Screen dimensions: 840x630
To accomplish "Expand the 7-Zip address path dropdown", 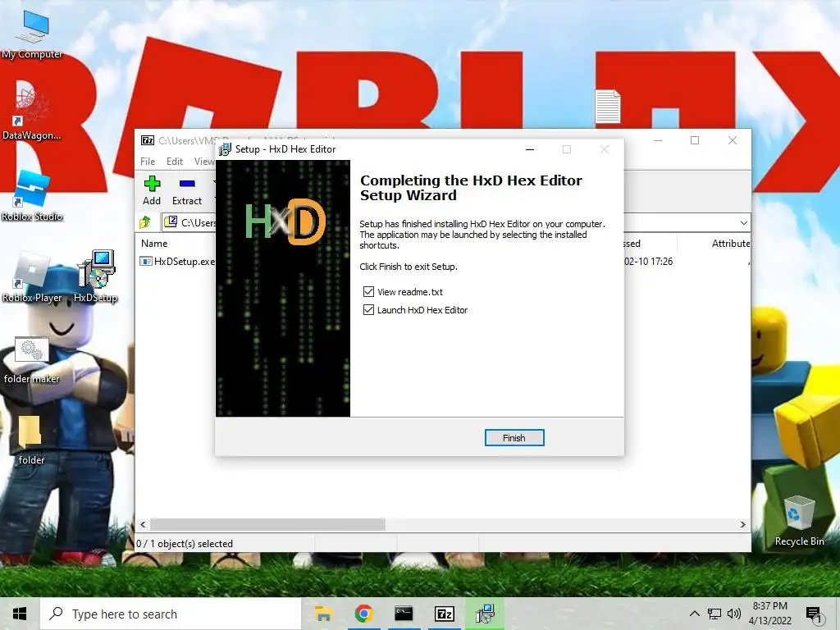I will pos(743,222).
